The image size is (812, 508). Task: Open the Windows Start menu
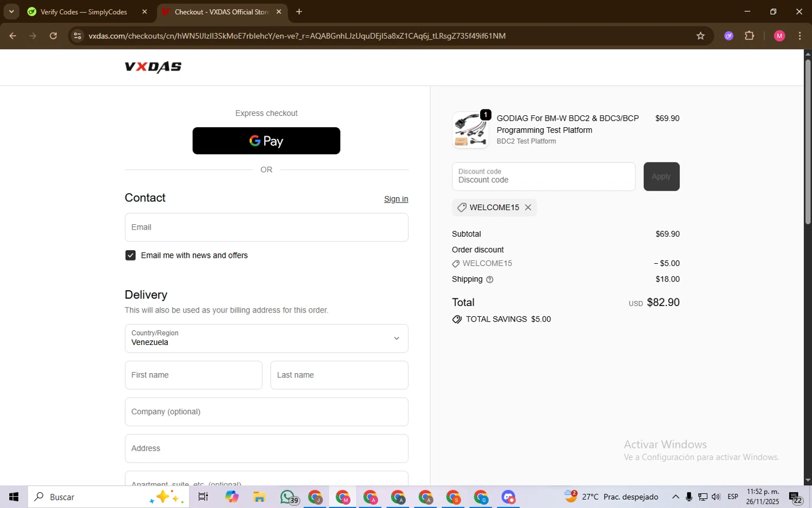point(14,497)
